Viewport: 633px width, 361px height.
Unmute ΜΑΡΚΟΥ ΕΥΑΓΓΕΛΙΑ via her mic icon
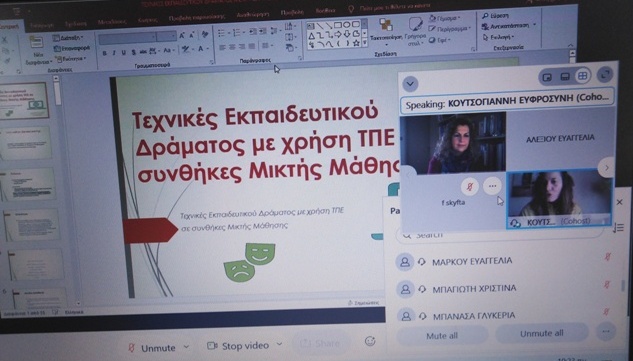608,257
